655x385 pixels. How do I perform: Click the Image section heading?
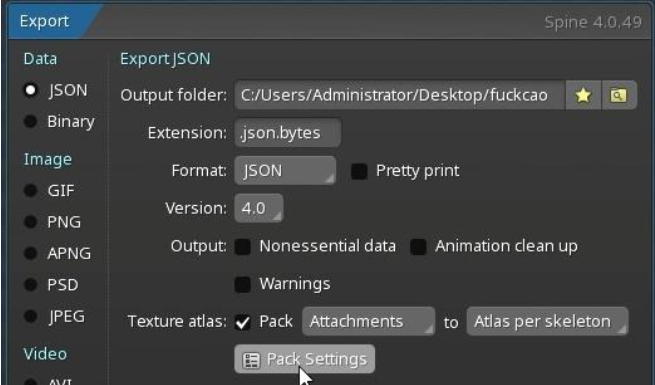[x=48, y=160]
